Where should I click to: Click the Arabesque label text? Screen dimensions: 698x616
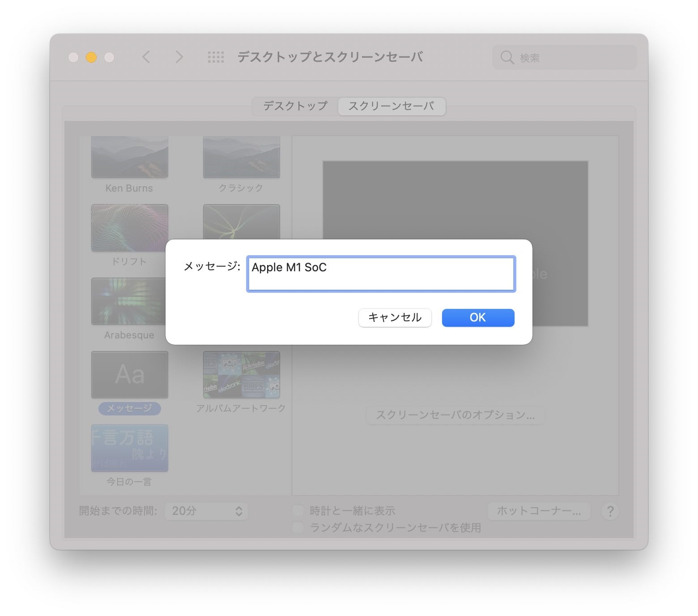pos(129,335)
